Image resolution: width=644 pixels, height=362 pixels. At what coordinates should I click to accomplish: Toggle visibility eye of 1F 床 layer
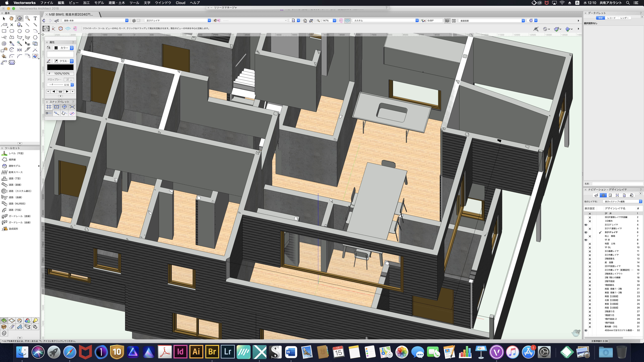pyautogui.click(x=586, y=240)
